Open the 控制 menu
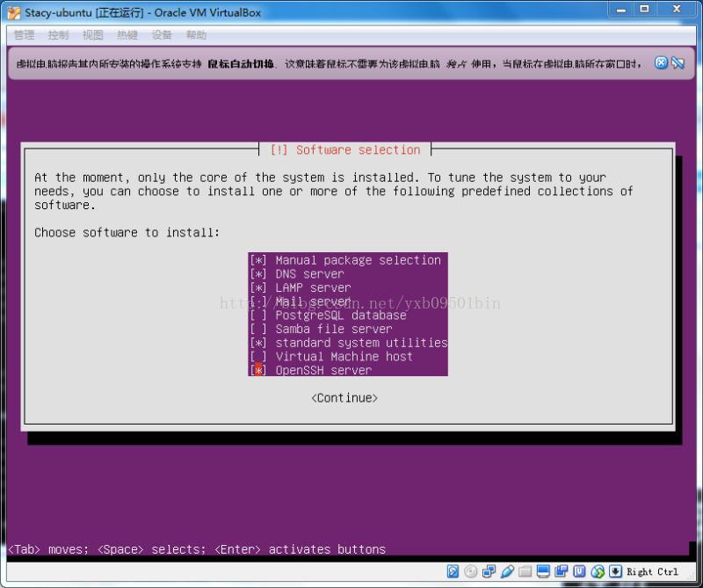703x588 pixels. tap(58, 34)
